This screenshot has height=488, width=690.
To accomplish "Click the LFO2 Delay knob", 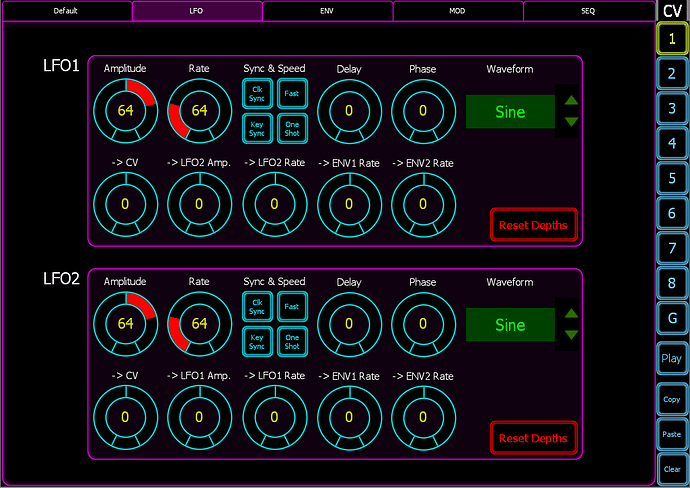I will [349, 324].
